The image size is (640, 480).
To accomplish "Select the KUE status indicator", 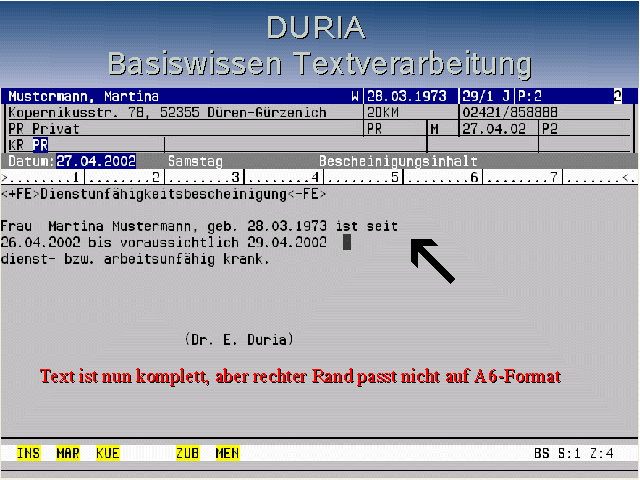I will 108,453.
